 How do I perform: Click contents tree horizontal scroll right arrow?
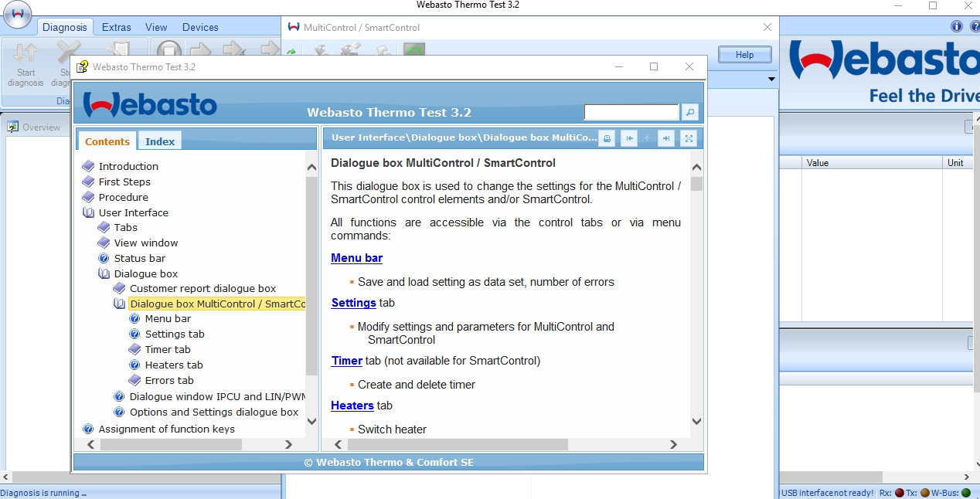tap(288, 444)
